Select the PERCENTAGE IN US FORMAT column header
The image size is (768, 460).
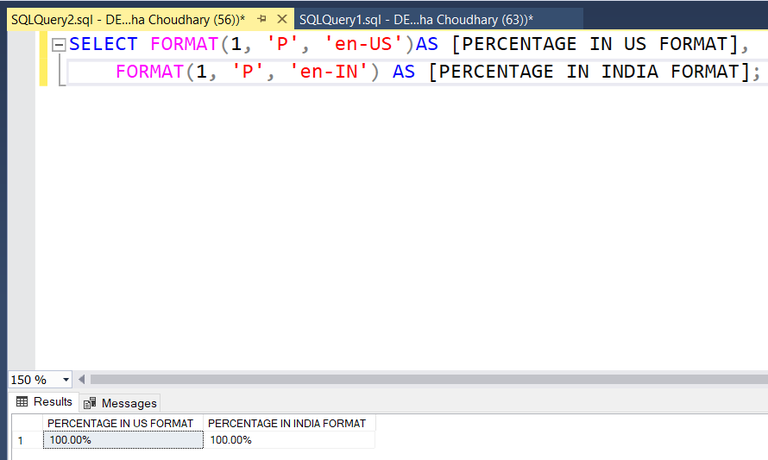123,423
